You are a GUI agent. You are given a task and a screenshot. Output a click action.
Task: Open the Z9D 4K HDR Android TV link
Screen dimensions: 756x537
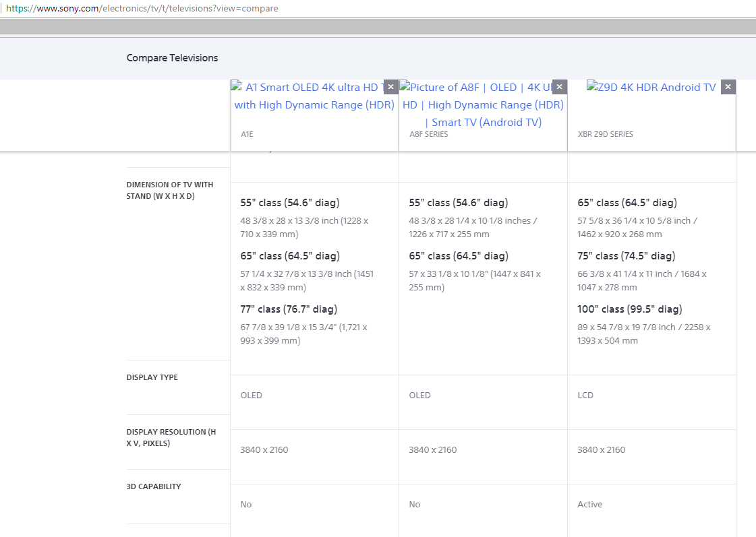click(651, 88)
